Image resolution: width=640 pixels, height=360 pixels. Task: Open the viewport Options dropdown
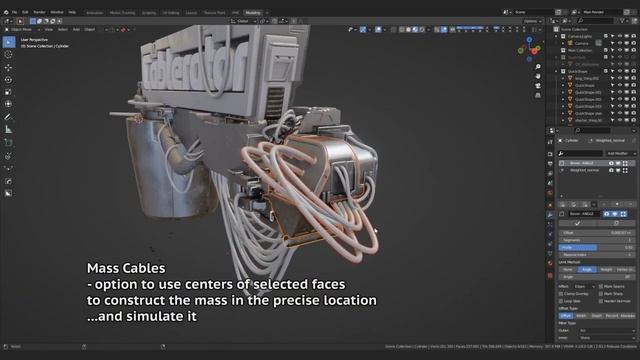(533, 21)
